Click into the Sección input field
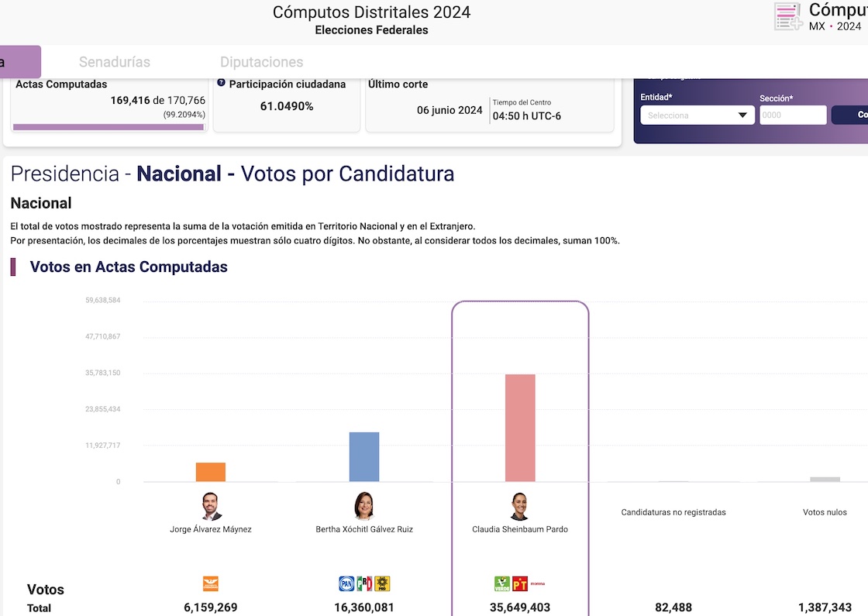Image resolution: width=868 pixels, height=616 pixels. (792, 115)
